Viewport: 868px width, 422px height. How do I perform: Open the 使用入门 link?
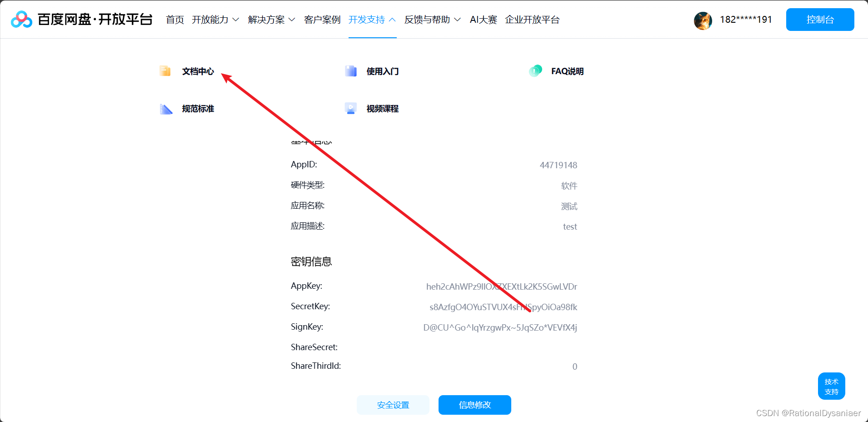(383, 71)
